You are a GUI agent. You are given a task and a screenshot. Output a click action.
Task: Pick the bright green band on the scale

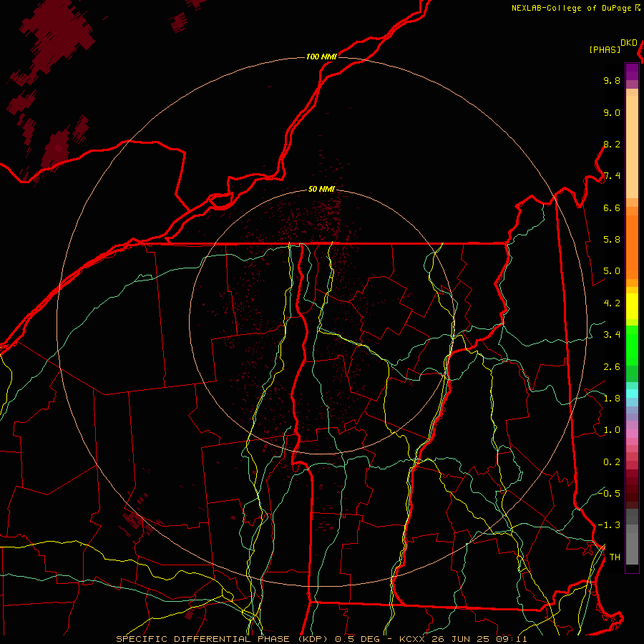click(632, 346)
